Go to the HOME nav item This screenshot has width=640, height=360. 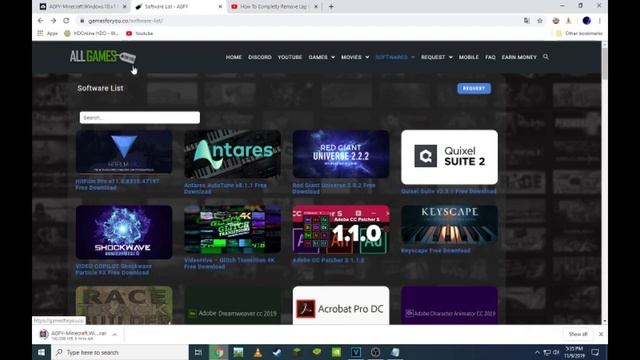coord(233,57)
